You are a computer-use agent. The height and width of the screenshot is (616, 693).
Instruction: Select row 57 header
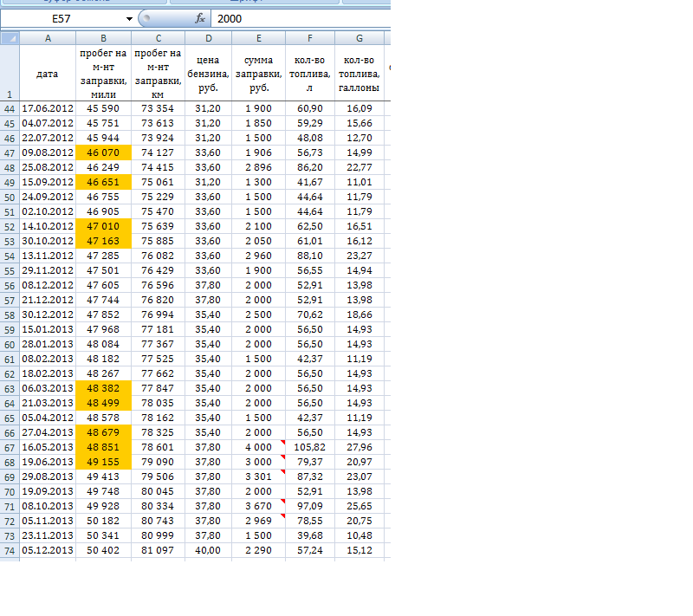(10, 300)
